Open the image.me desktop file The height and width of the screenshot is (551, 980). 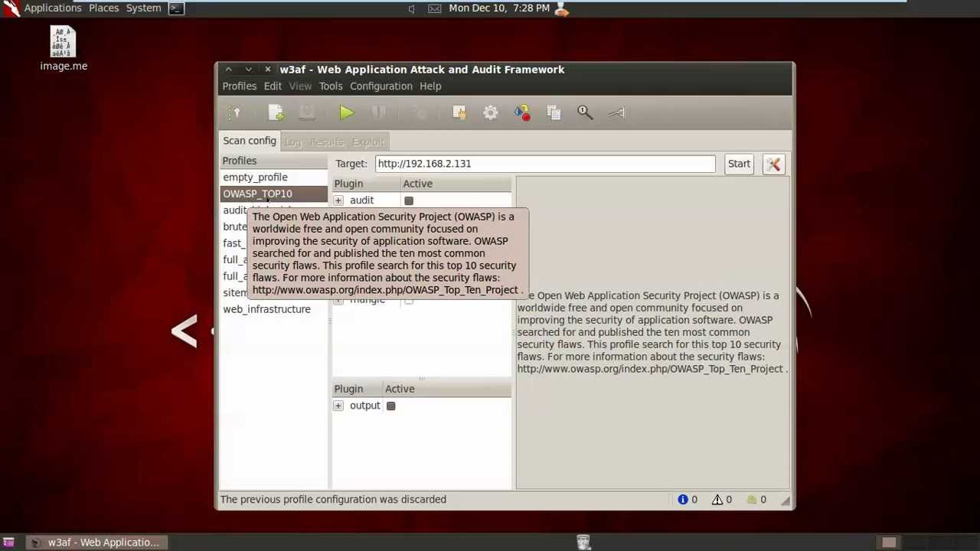[64, 49]
